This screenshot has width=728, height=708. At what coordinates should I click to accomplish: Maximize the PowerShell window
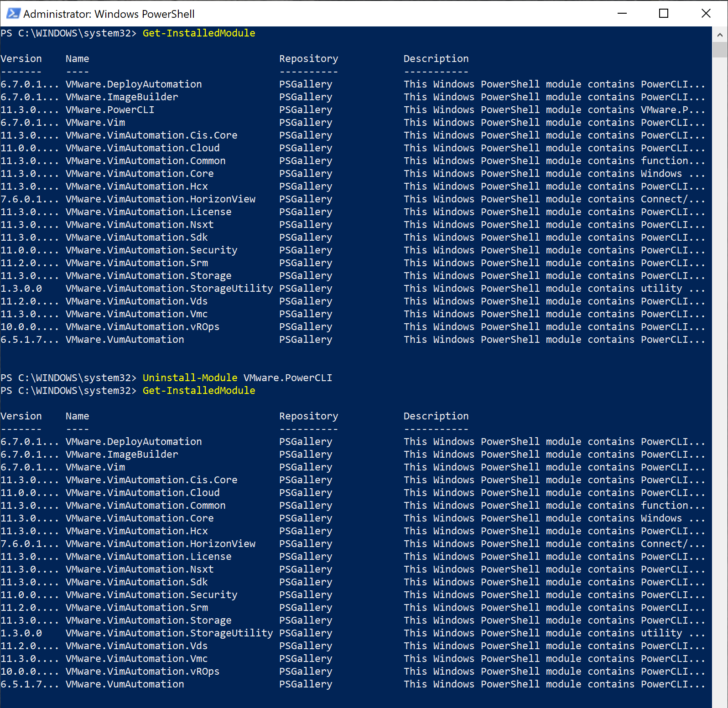(x=664, y=13)
